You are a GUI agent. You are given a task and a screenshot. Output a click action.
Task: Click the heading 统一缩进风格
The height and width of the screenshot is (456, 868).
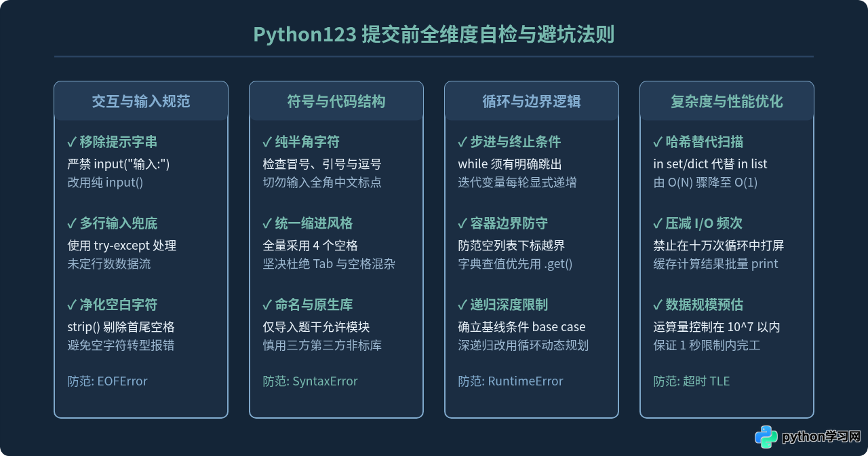(x=314, y=223)
